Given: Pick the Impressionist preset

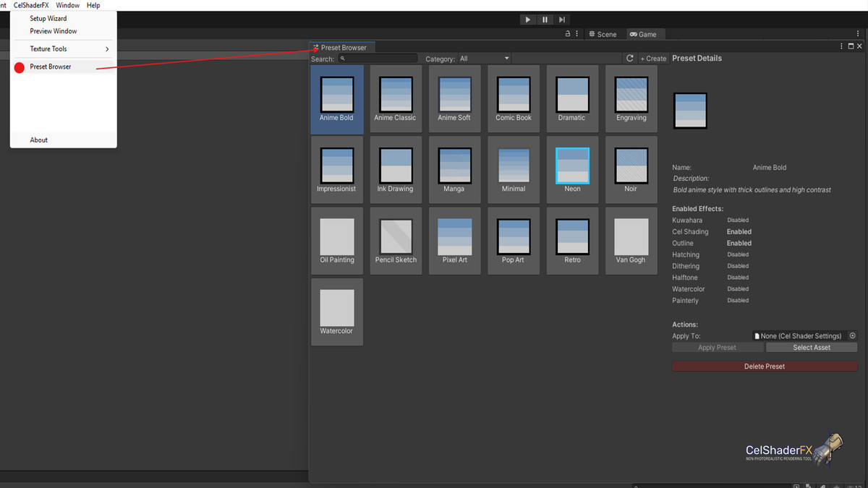Looking at the screenshot, I should (x=337, y=171).
